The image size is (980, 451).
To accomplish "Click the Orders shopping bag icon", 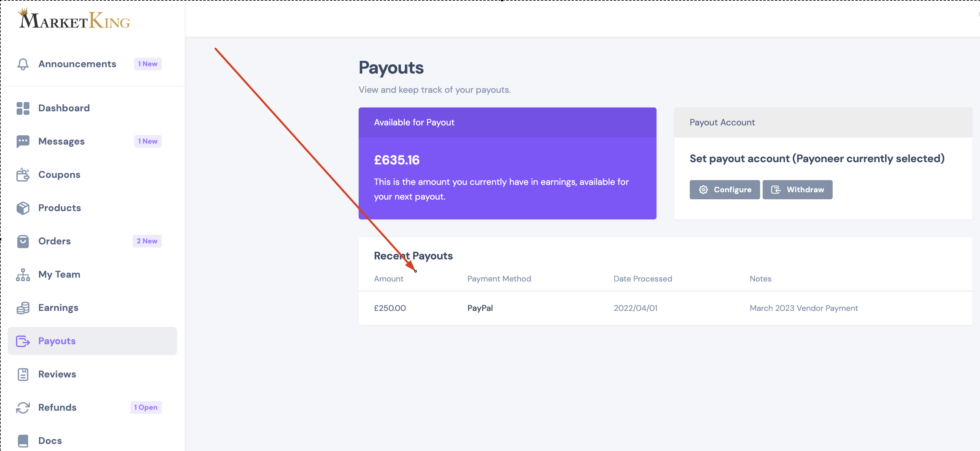I will [x=23, y=241].
